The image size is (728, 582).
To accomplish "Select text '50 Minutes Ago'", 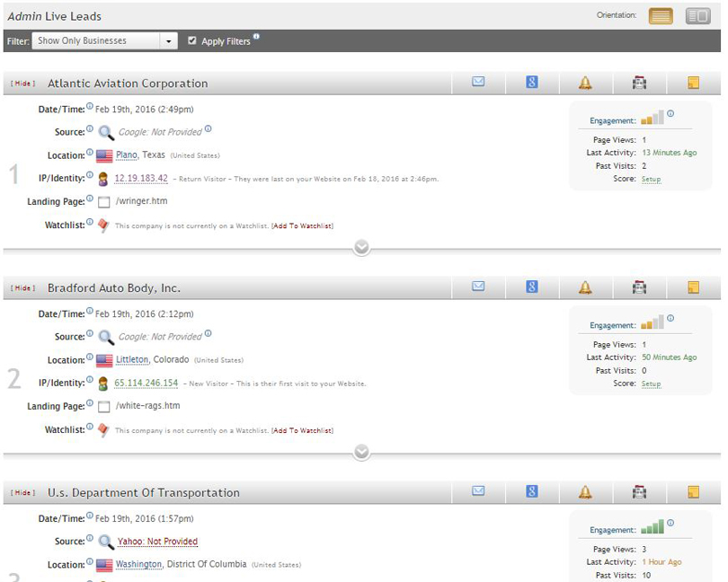I will (670, 357).
